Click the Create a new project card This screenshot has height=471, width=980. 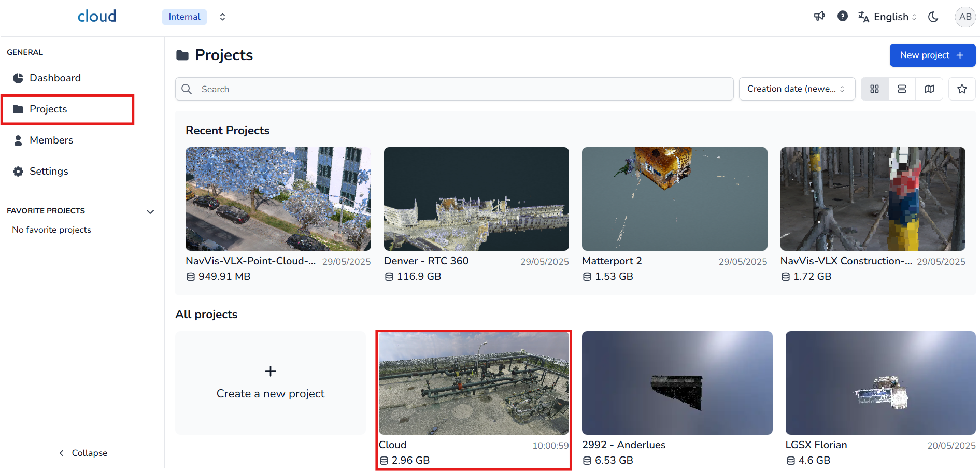[x=270, y=383]
